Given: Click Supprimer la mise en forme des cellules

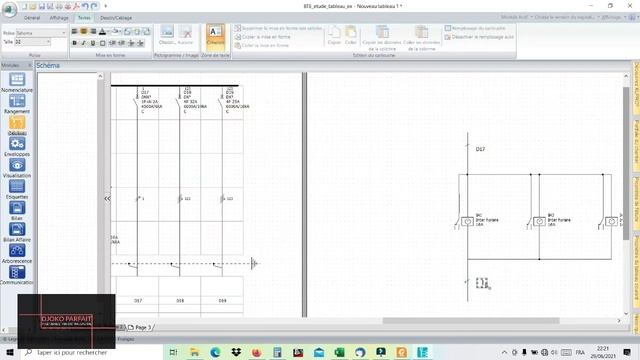Looking at the screenshot, I should 278,28.
